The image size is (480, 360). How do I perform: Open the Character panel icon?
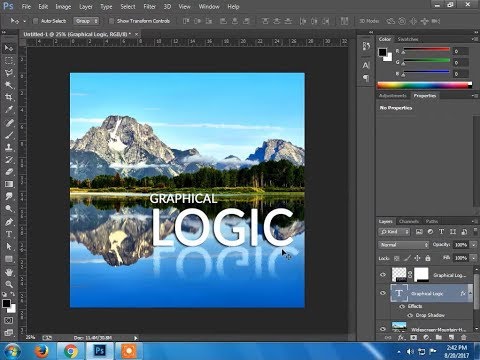[x=366, y=65]
